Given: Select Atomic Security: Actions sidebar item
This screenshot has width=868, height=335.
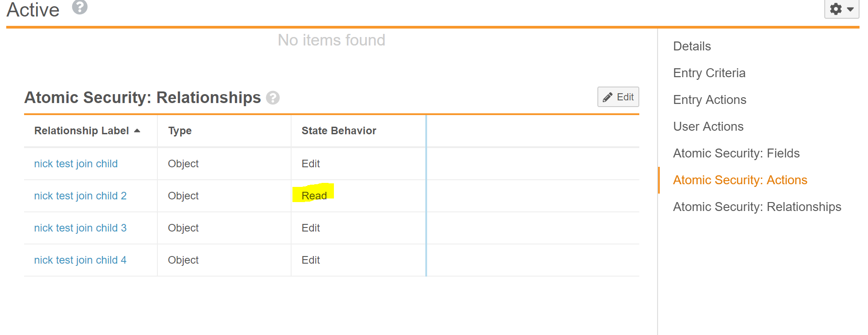Looking at the screenshot, I should (x=740, y=180).
